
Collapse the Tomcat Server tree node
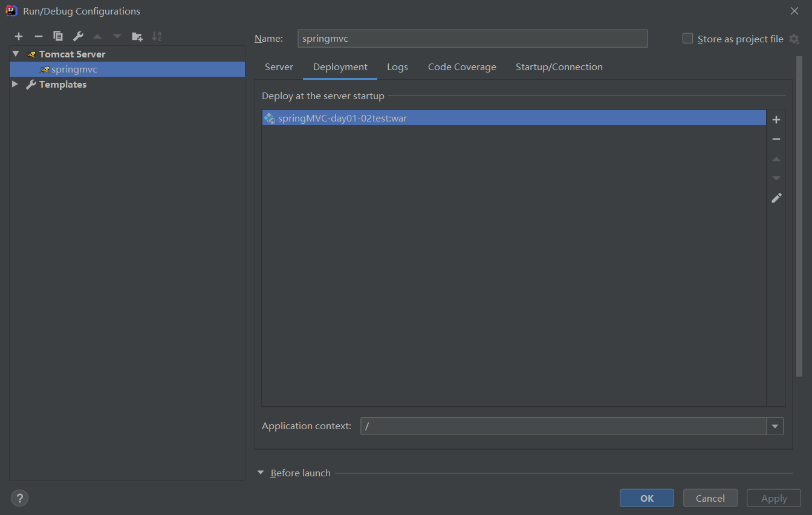(16, 54)
